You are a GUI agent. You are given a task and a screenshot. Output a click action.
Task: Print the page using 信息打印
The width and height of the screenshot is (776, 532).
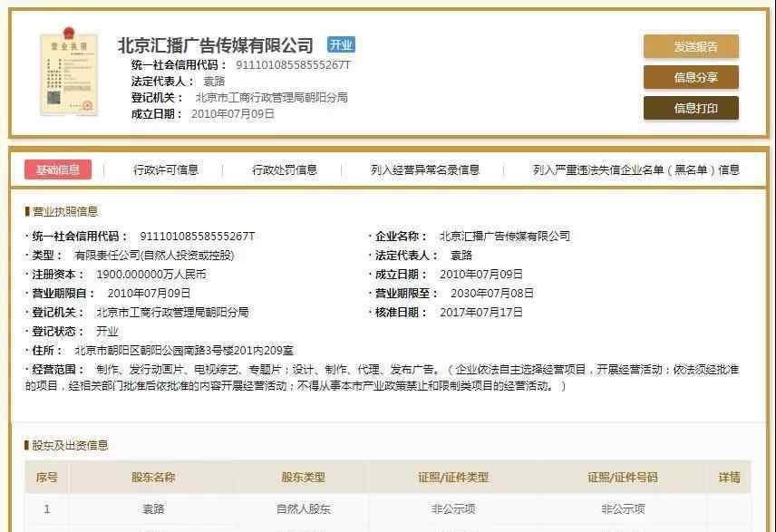691,108
